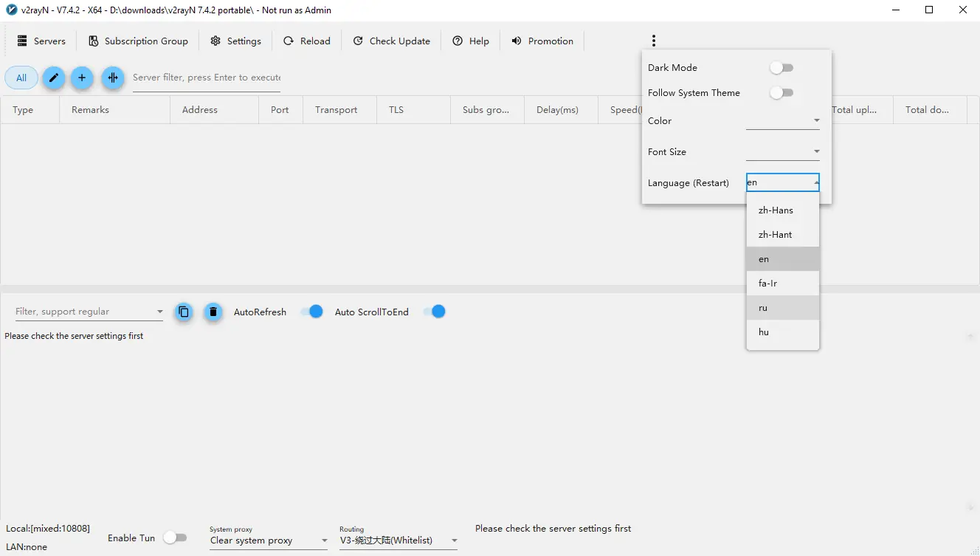Clear log with the trash icon
This screenshot has width=980, height=556.
[x=213, y=312]
